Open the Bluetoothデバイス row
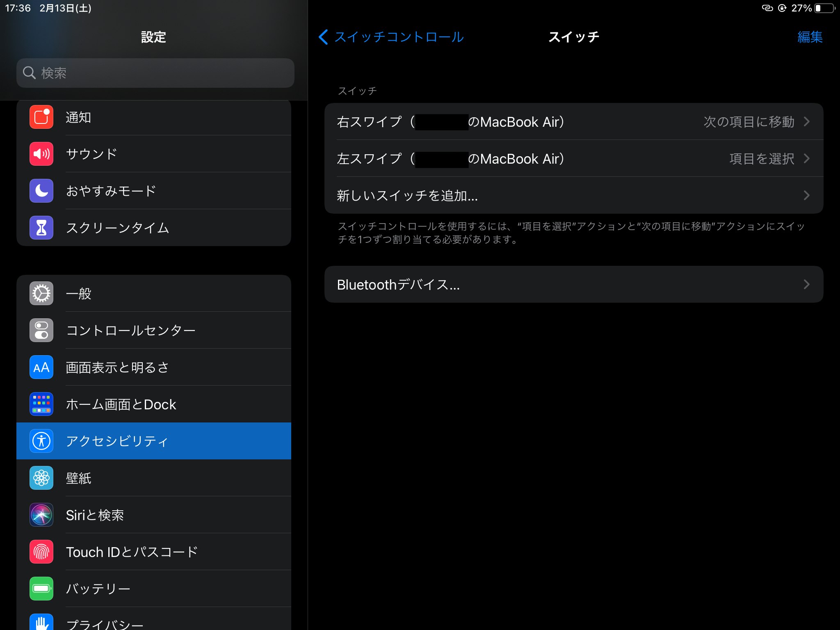This screenshot has width=840, height=630. coord(573,285)
